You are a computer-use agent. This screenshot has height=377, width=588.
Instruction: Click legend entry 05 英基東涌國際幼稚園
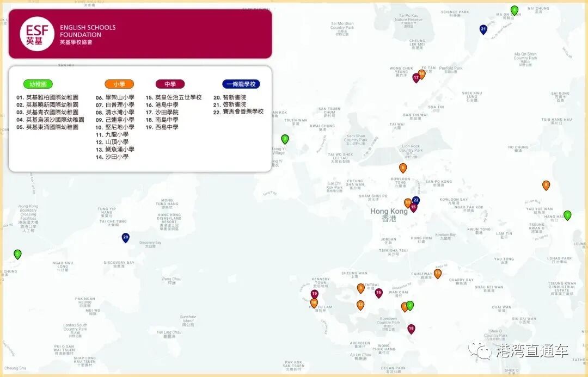[47, 127]
